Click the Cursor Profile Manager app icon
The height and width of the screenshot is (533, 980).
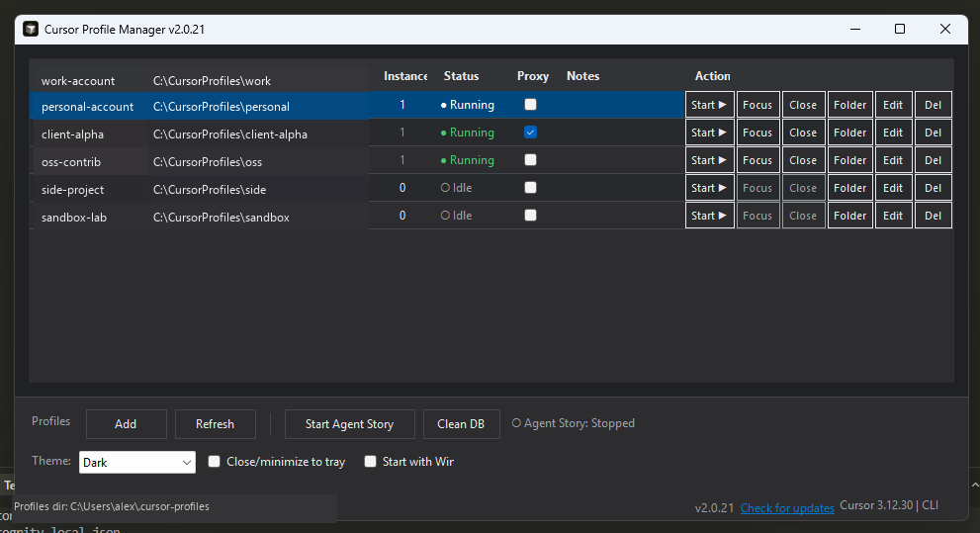31,30
